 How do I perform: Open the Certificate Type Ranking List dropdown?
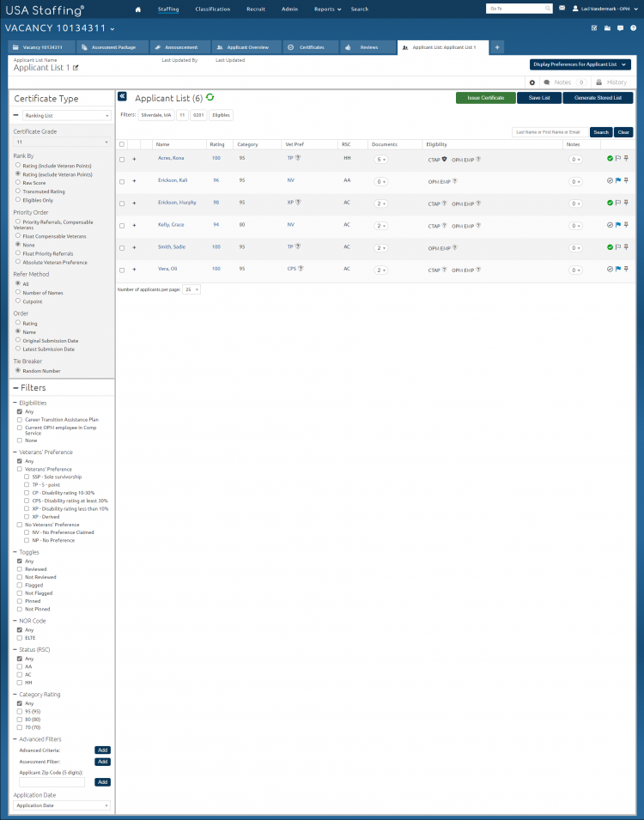[66, 116]
